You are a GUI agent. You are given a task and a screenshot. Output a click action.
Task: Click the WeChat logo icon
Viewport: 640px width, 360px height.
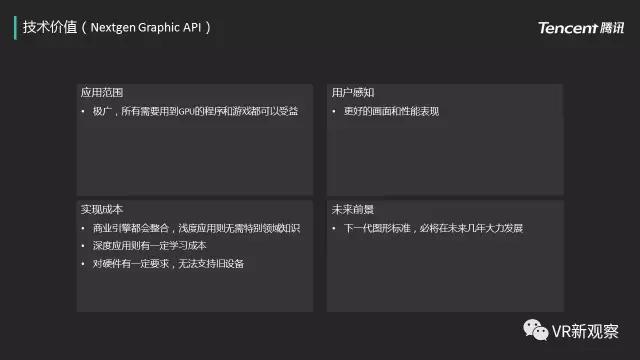536,330
